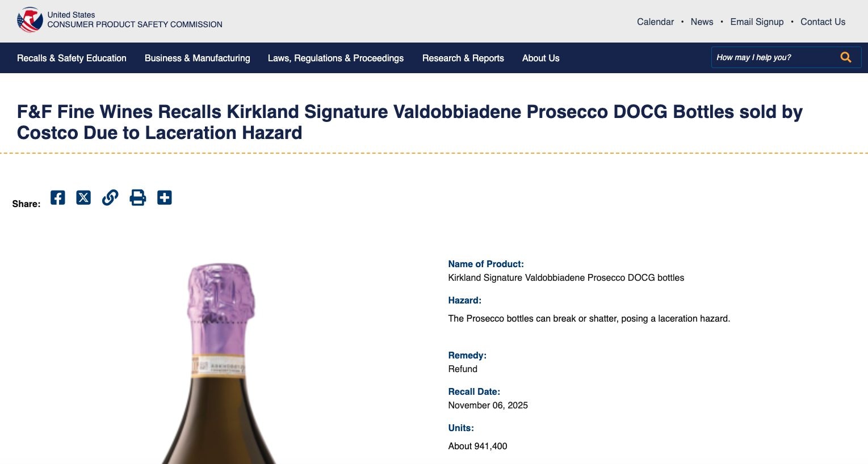The width and height of the screenshot is (868, 464).
Task: Open the Email Signup link
Action: tap(757, 22)
